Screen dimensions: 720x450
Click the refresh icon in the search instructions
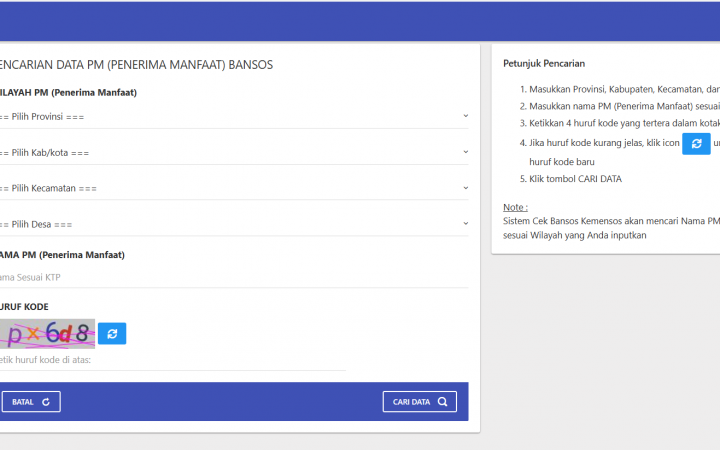pyautogui.click(x=696, y=144)
